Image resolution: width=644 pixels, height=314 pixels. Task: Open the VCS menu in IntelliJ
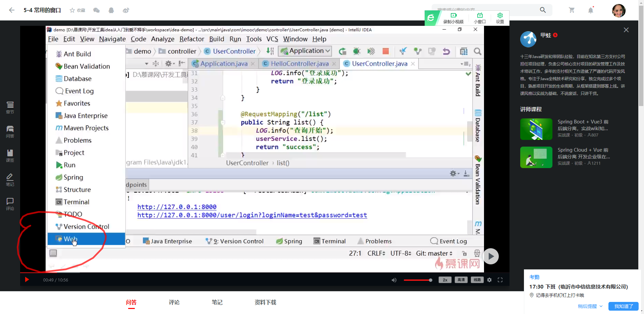coord(272,39)
